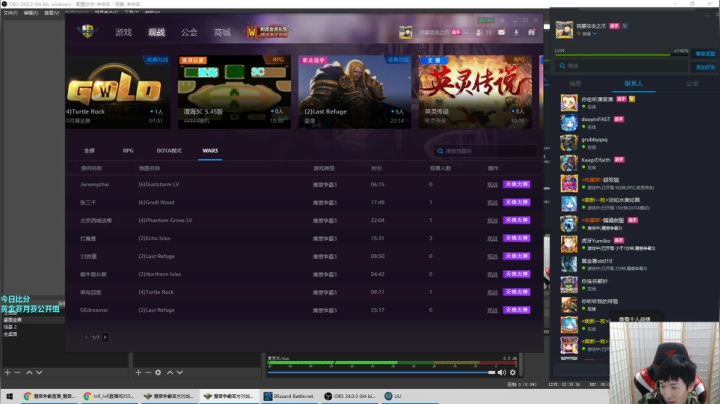The width and height of the screenshot is (720, 404).
Task: Move scene down in OBS scenes
Action: tap(39, 372)
